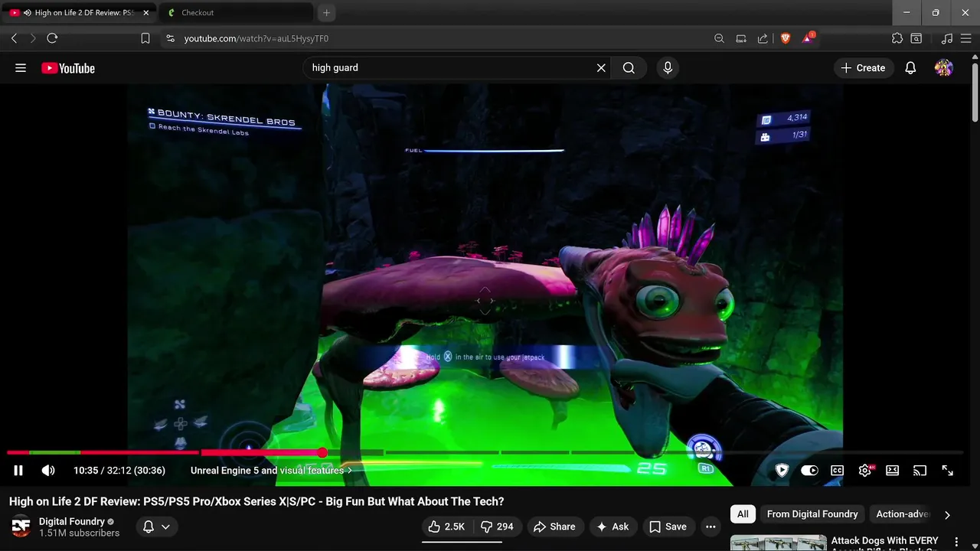Open browser extensions puzzle icon
Screen dimensions: 980x551
click(x=897, y=38)
